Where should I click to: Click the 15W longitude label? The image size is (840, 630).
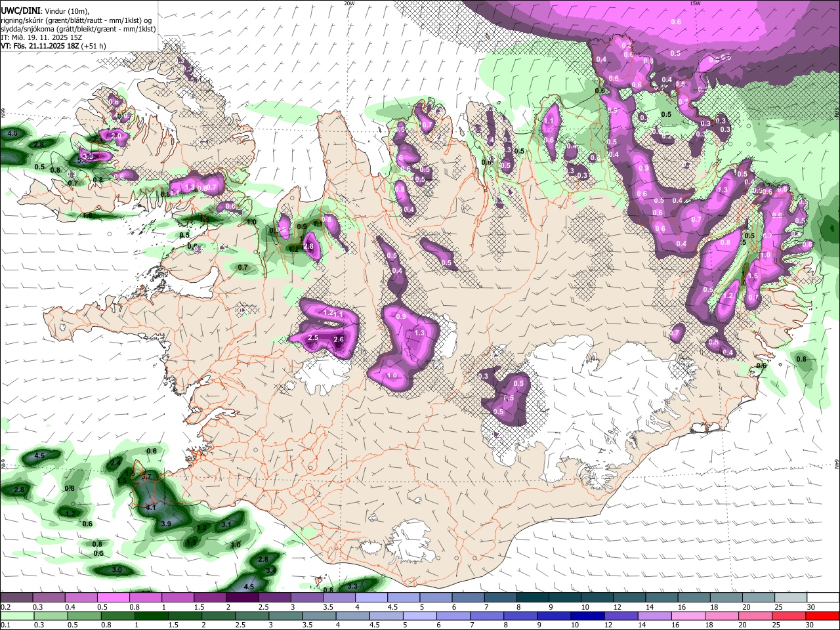pos(695,3)
